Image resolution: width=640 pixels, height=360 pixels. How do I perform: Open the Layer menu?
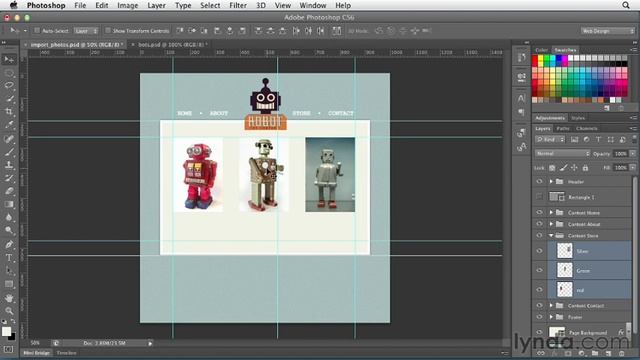(x=156, y=5)
